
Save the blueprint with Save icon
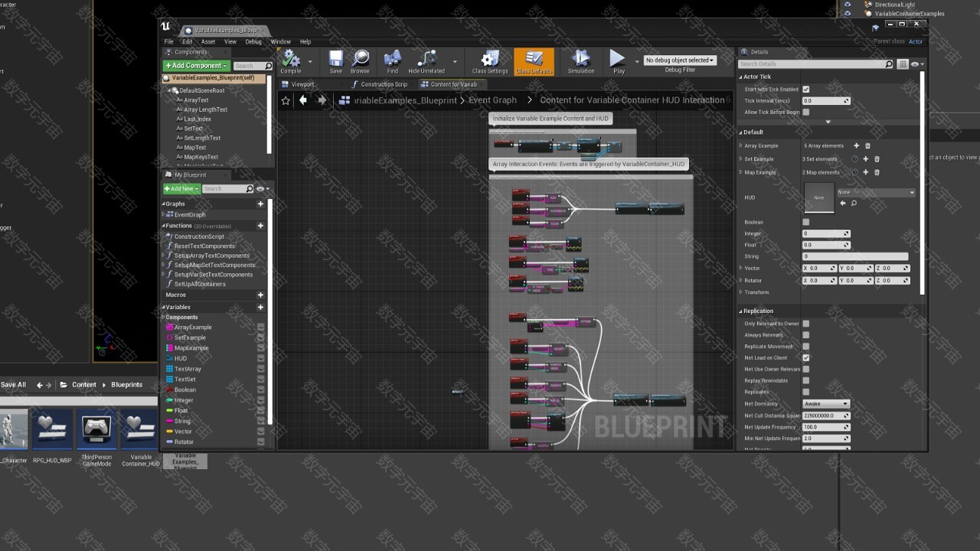pyautogui.click(x=335, y=60)
